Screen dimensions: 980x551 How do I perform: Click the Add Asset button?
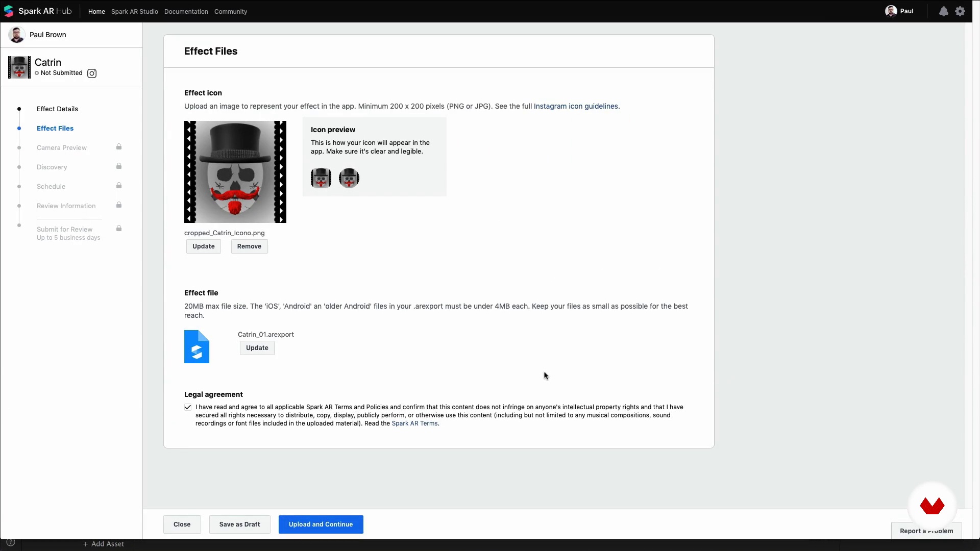pyautogui.click(x=104, y=544)
